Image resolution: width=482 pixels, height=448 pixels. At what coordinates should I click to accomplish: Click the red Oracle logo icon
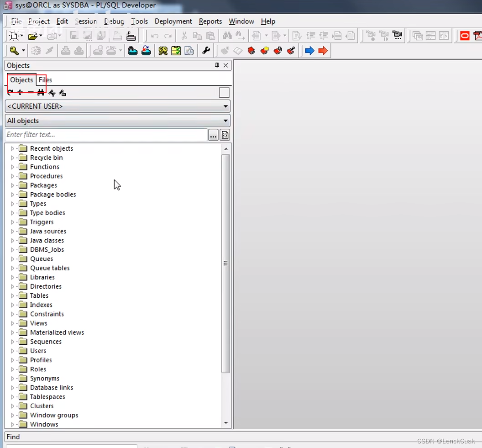click(x=465, y=36)
